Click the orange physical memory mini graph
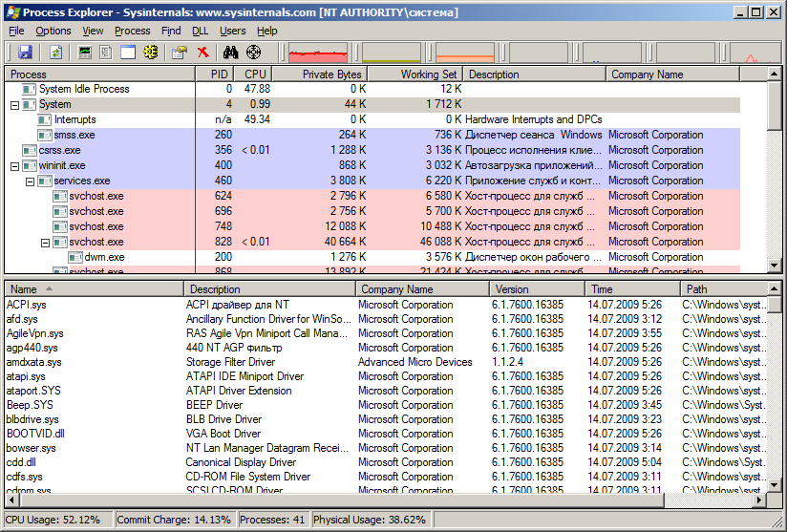 [465, 53]
